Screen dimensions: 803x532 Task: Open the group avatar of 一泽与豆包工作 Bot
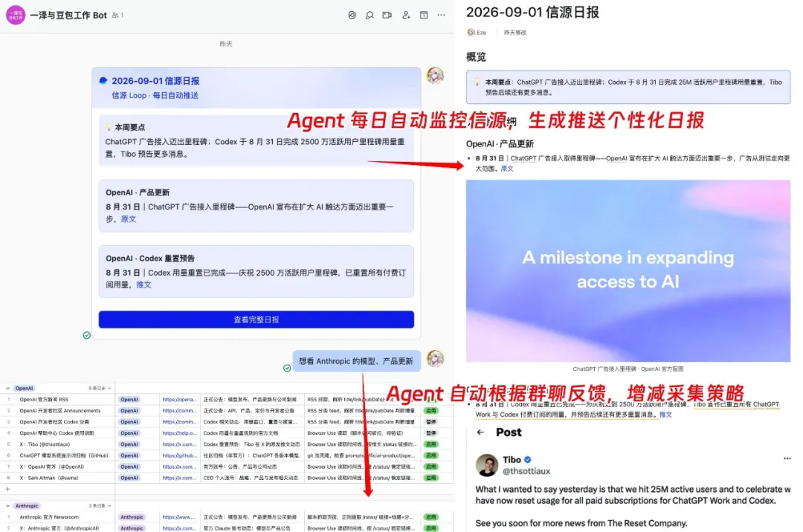pos(16,15)
